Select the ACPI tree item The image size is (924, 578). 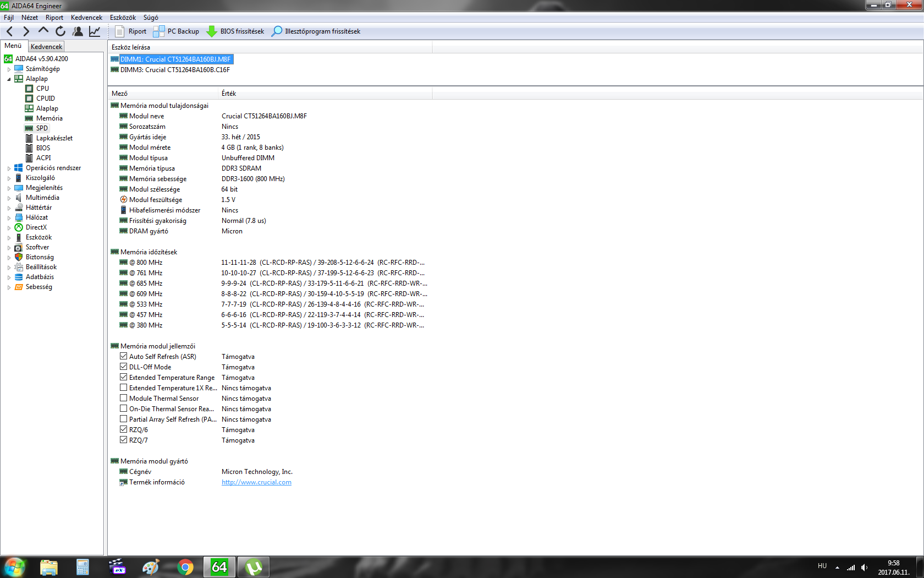[43, 157]
